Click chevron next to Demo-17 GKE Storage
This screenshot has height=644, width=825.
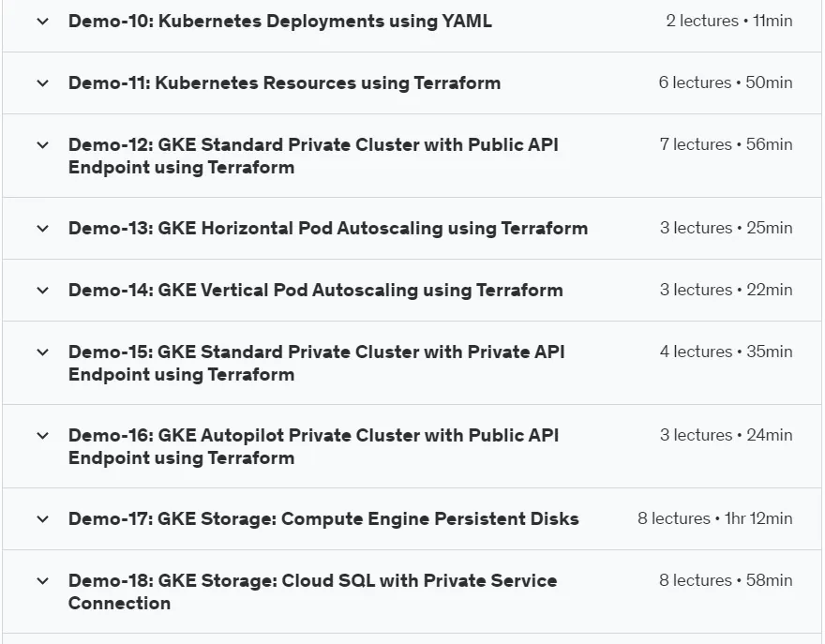point(42,519)
